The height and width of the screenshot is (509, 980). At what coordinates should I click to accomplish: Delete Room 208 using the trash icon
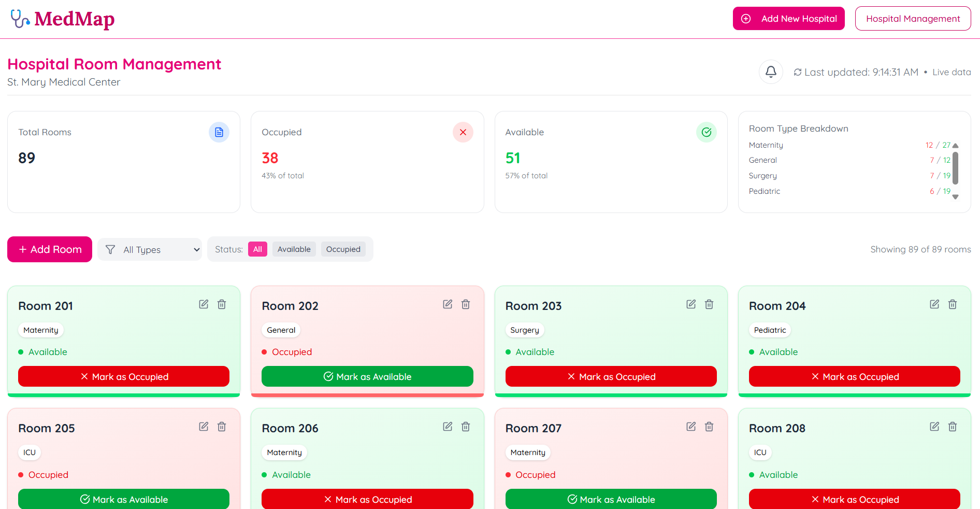click(953, 427)
